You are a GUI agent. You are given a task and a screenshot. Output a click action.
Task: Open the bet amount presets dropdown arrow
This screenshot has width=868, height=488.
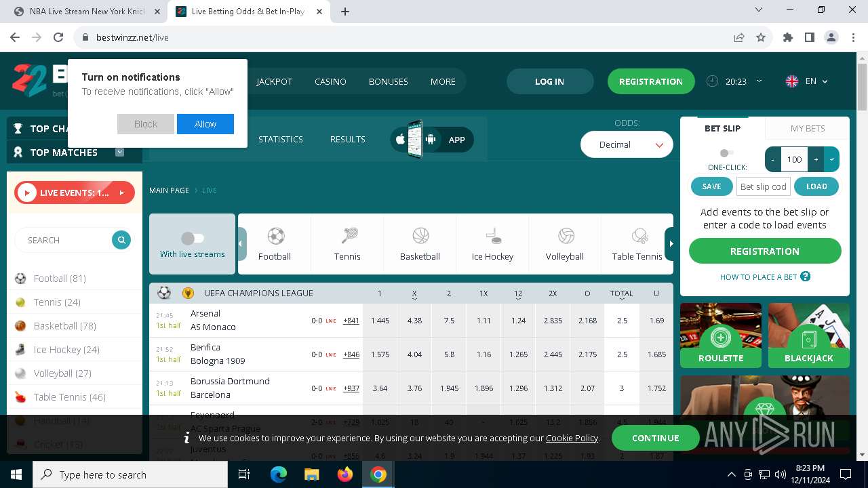click(832, 159)
